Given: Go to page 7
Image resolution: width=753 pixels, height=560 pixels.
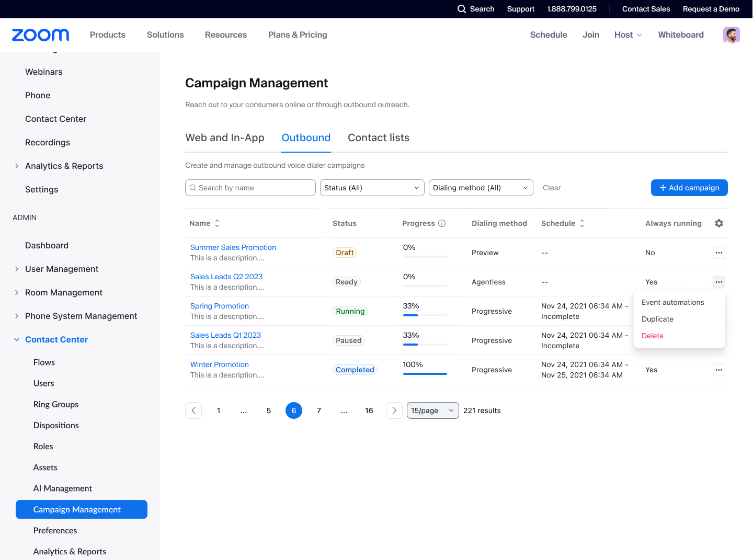Looking at the screenshot, I should (319, 410).
